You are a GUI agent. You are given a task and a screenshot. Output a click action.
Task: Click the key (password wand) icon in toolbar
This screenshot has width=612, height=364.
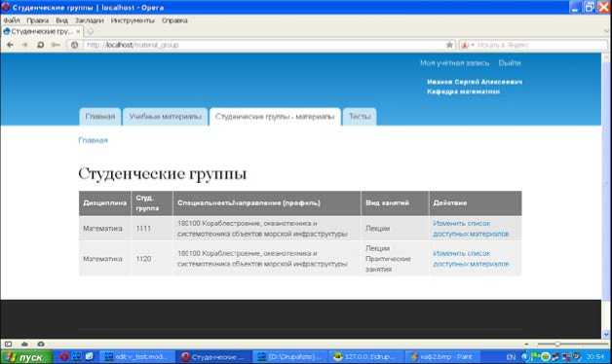56,45
